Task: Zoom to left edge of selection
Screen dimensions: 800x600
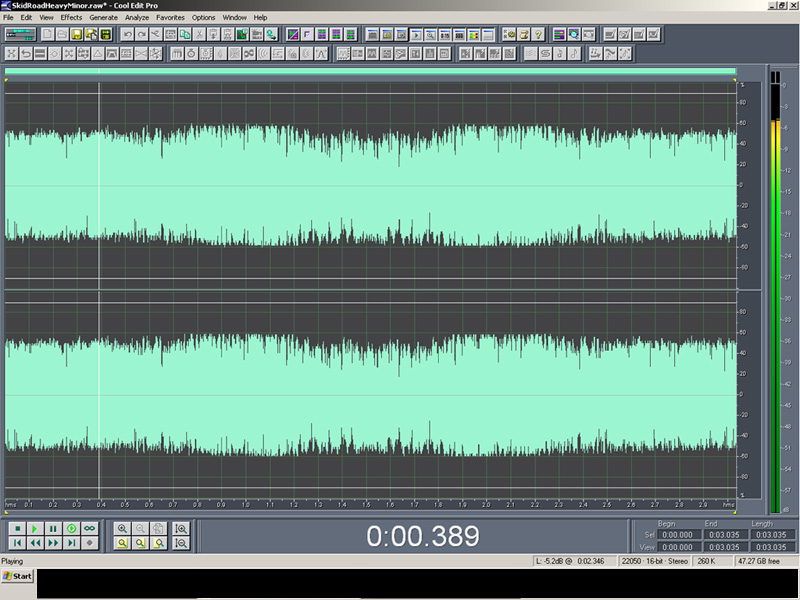Action: [x=140, y=543]
